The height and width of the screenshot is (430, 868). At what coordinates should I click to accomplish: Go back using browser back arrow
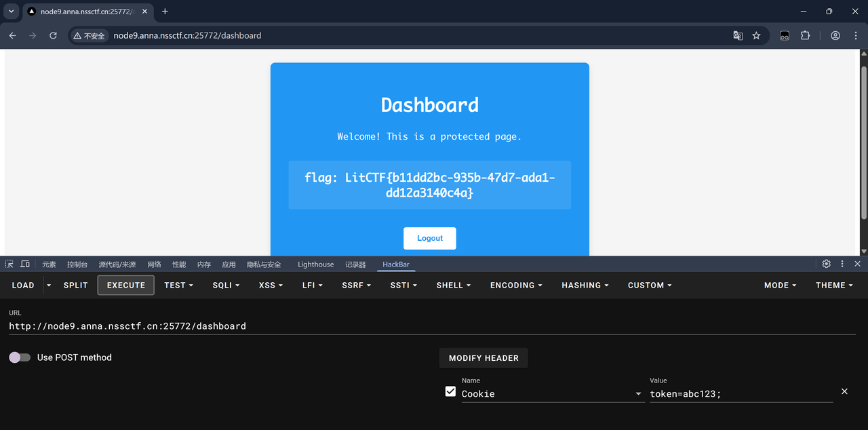(x=12, y=35)
